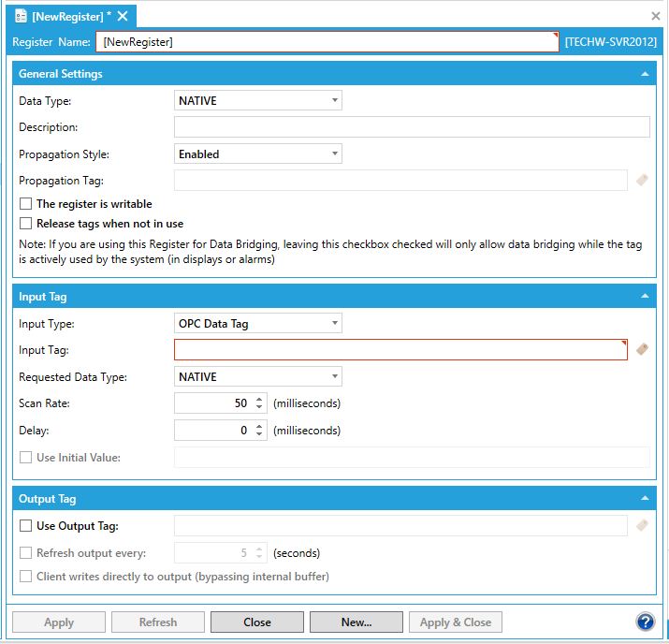The image size is (669, 644).
Task: Click the New... button
Action: click(x=356, y=622)
